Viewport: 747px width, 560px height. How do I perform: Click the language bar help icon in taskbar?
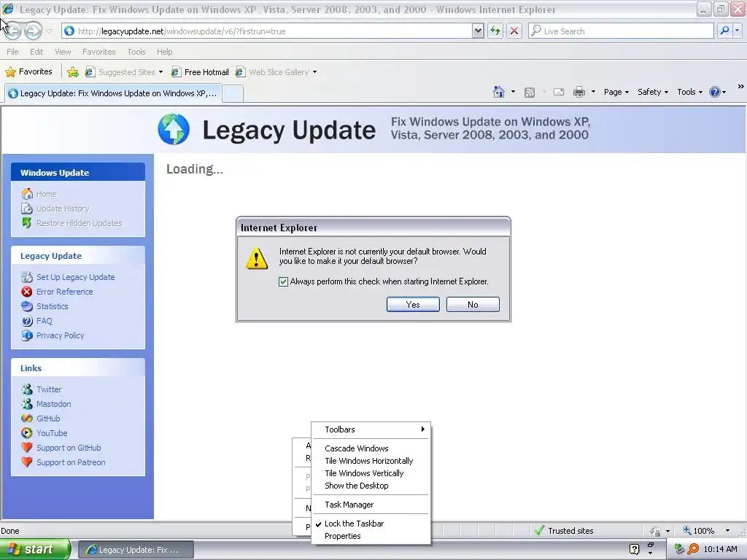click(634, 550)
